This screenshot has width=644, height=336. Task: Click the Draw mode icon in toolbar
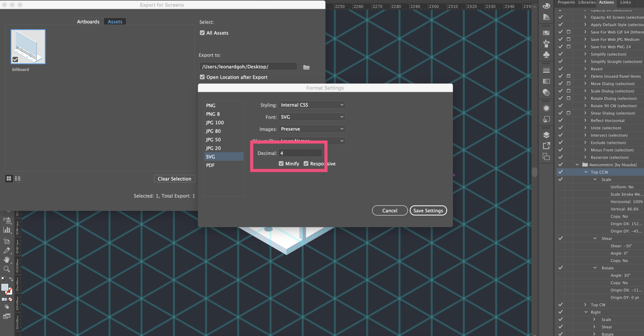point(6,307)
